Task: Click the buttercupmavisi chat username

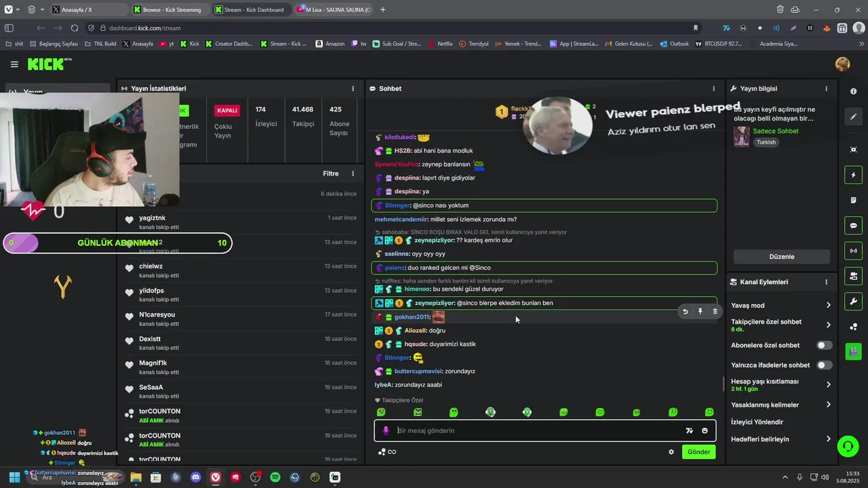Action: (418, 371)
